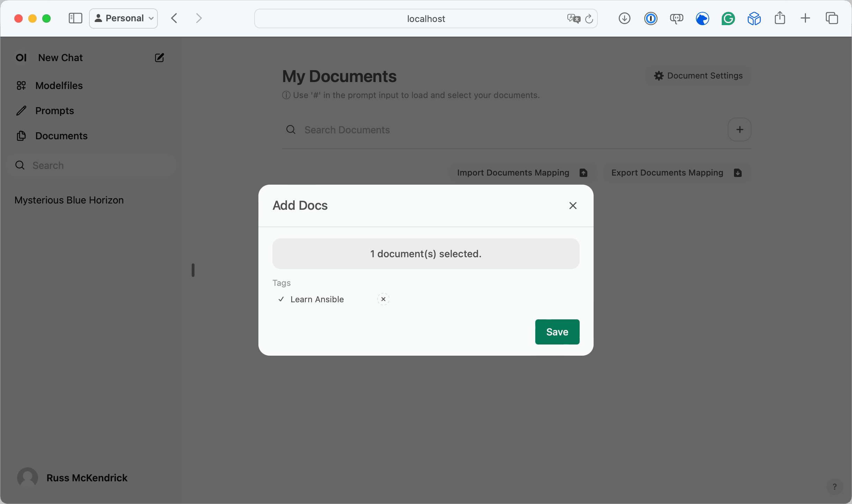The height and width of the screenshot is (504, 852).
Task: Remove the Learn Ansible tag
Action: click(383, 299)
